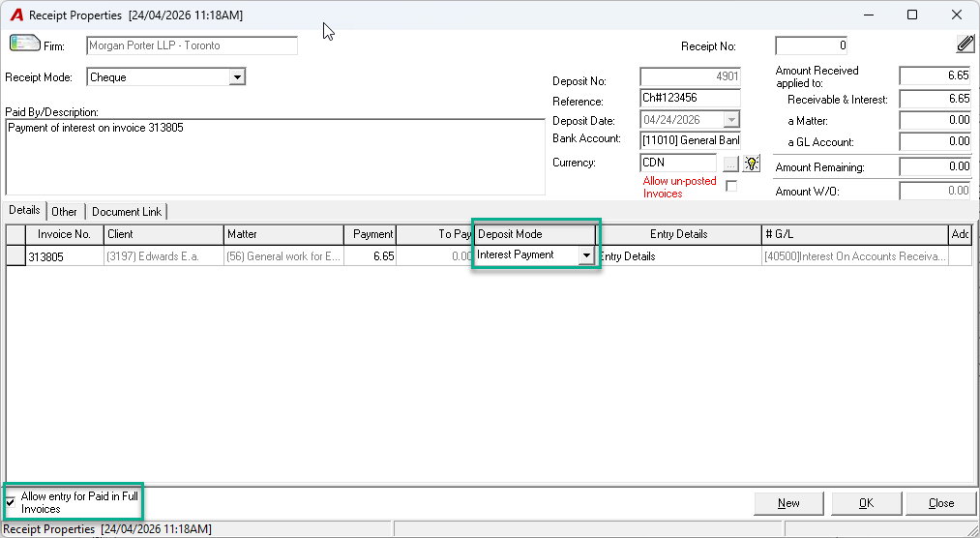Click the Matter column header

(x=283, y=234)
